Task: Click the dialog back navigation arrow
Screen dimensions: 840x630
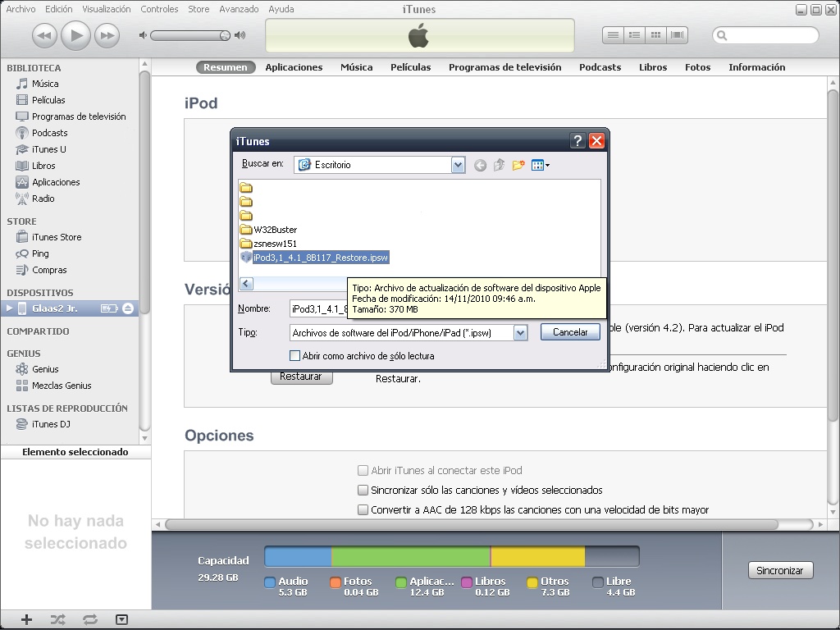Action: pos(480,166)
